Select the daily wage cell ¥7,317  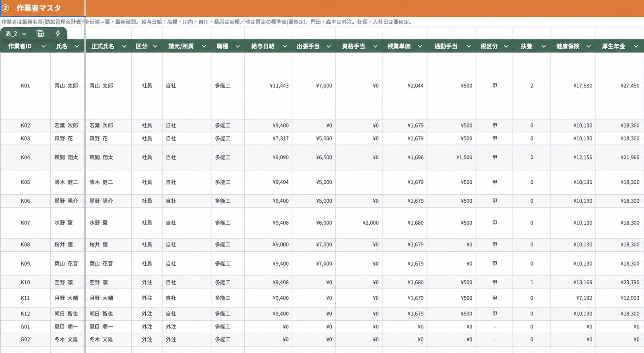(x=268, y=138)
